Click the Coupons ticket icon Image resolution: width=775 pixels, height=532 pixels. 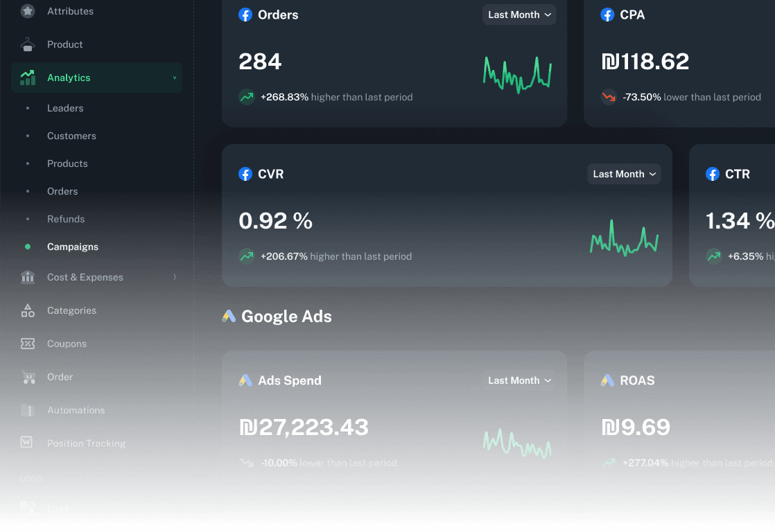pyautogui.click(x=28, y=344)
